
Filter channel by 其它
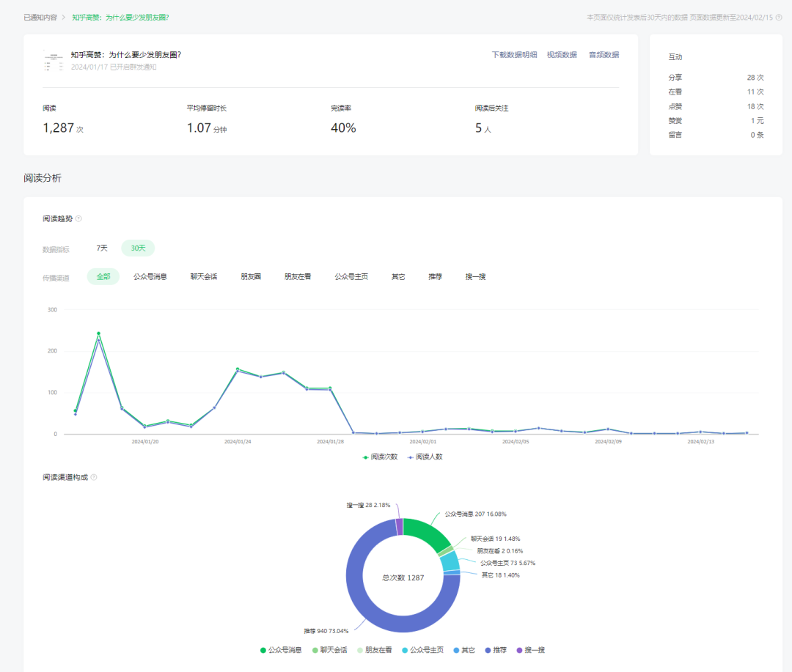click(x=398, y=277)
